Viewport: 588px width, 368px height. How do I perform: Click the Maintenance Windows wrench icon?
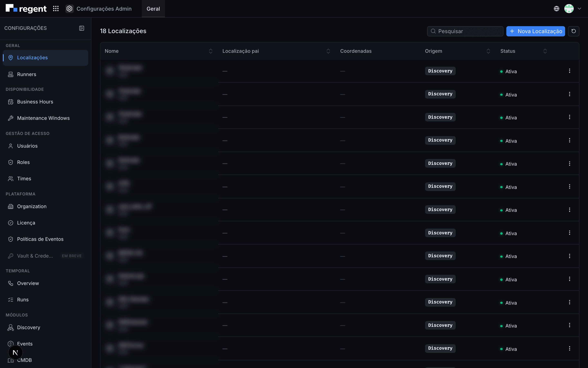(x=10, y=118)
